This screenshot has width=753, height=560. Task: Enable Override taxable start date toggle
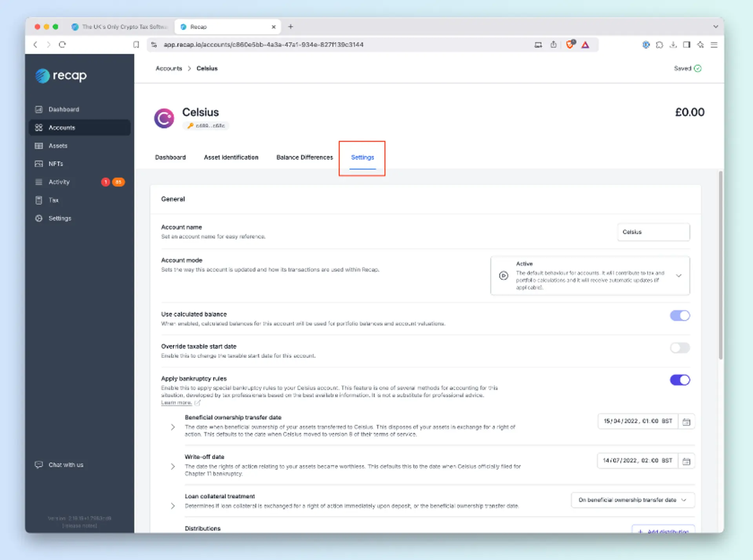click(x=680, y=348)
